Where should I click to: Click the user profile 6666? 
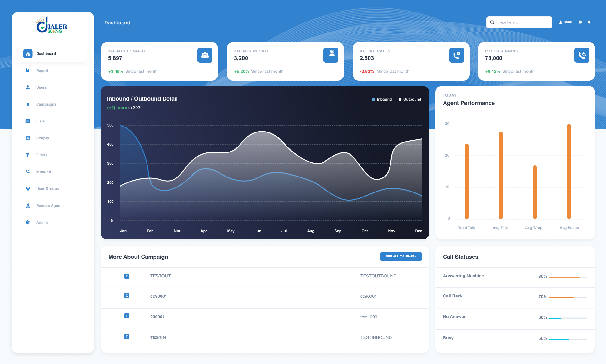pos(565,22)
